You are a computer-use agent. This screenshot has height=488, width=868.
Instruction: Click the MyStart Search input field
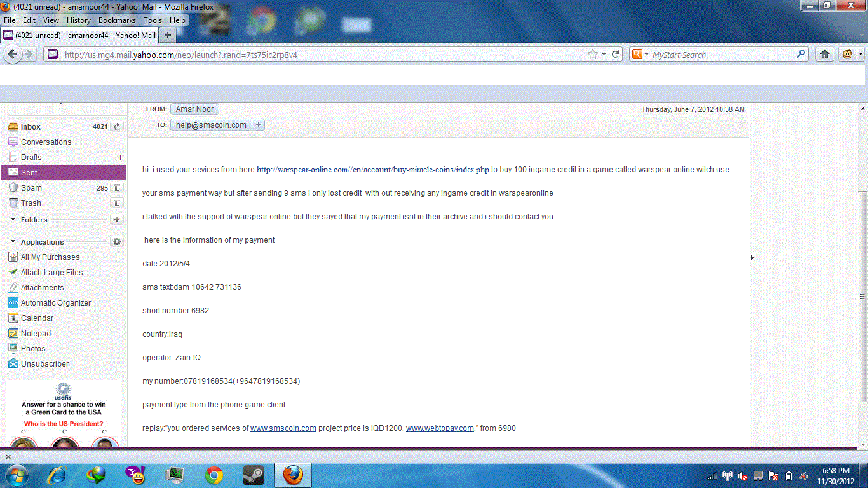pyautogui.click(x=723, y=55)
